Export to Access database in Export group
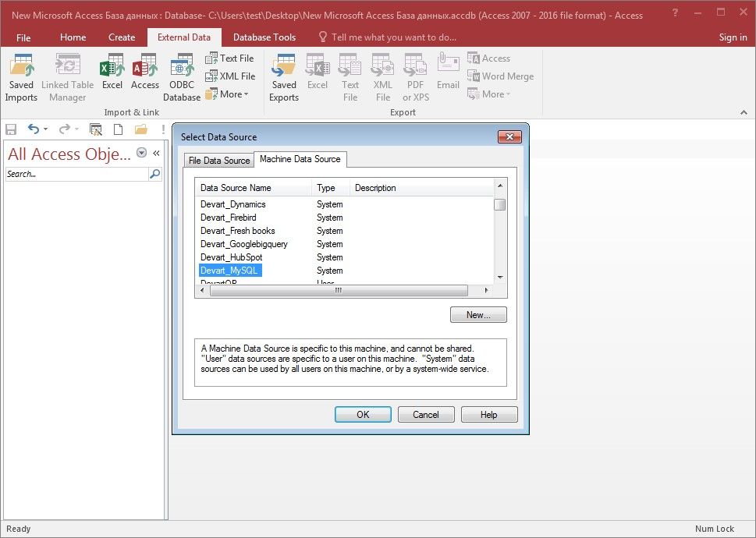Viewport: 756px width, 538px height. pos(489,58)
